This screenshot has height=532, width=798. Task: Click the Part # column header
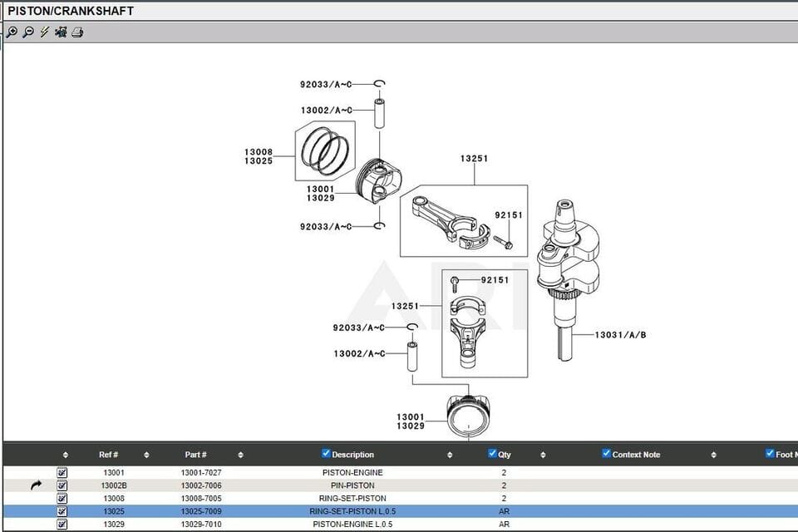[x=195, y=455]
